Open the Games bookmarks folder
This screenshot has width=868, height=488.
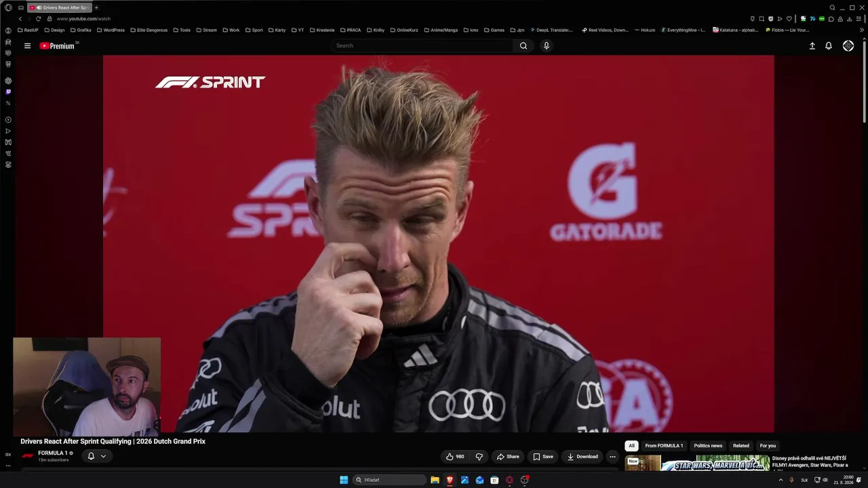[494, 30]
